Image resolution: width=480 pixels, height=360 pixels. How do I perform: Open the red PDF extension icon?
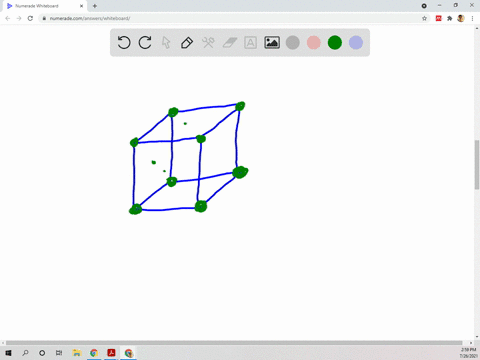tap(439, 18)
